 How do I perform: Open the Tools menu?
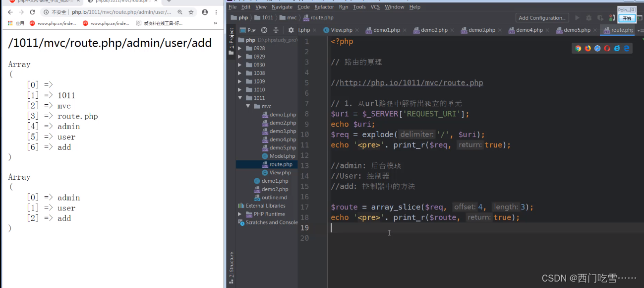(x=359, y=7)
